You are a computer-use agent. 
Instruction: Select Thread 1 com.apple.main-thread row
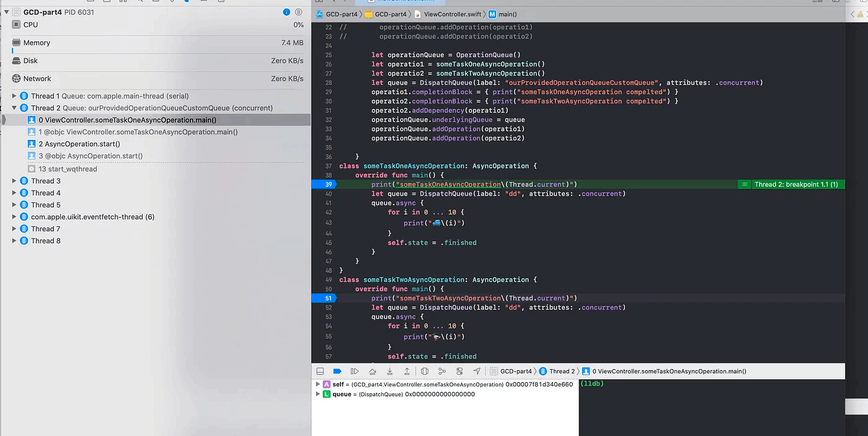point(155,96)
